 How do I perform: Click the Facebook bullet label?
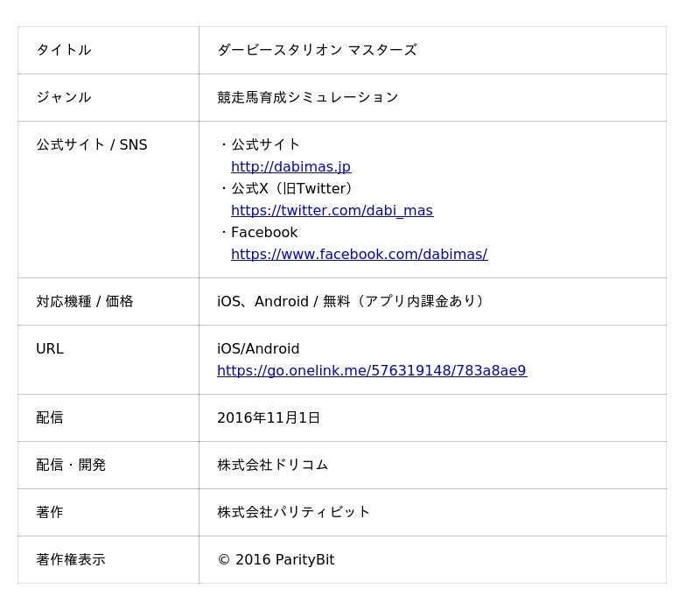263,232
